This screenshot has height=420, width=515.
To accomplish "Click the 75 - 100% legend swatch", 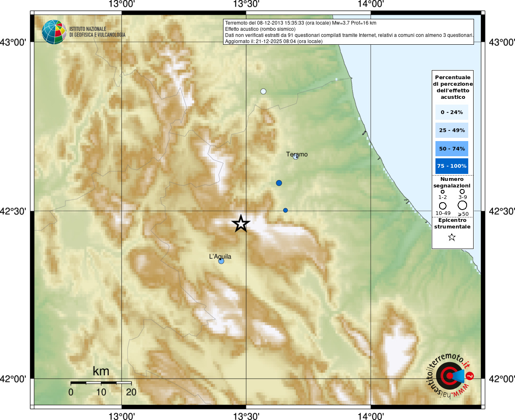I will point(452,166).
